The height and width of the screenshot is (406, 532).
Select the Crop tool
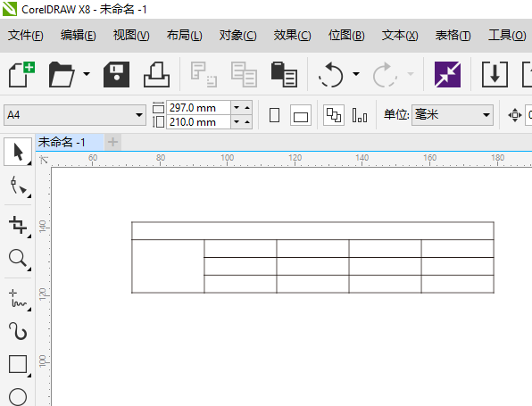point(18,225)
